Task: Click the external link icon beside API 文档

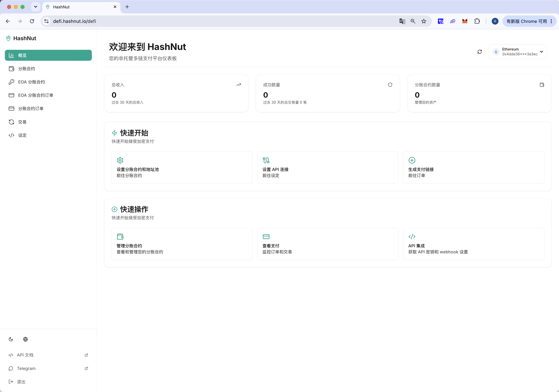Action: (x=86, y=355)
